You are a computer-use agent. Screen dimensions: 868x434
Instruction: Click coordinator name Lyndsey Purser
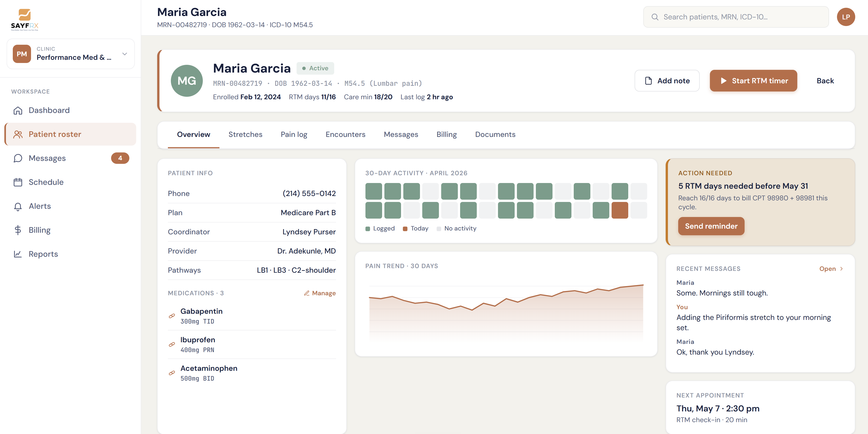[309, 232]
